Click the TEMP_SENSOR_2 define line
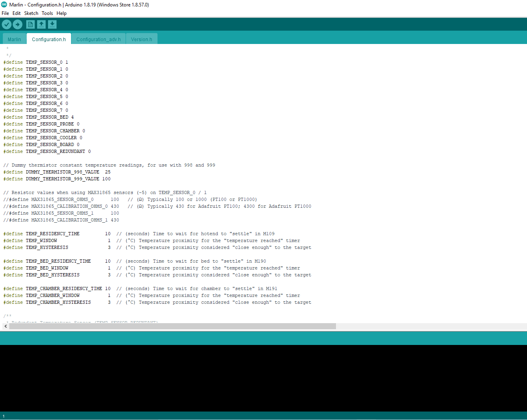 pyautogui.click(x=36, y=76)
